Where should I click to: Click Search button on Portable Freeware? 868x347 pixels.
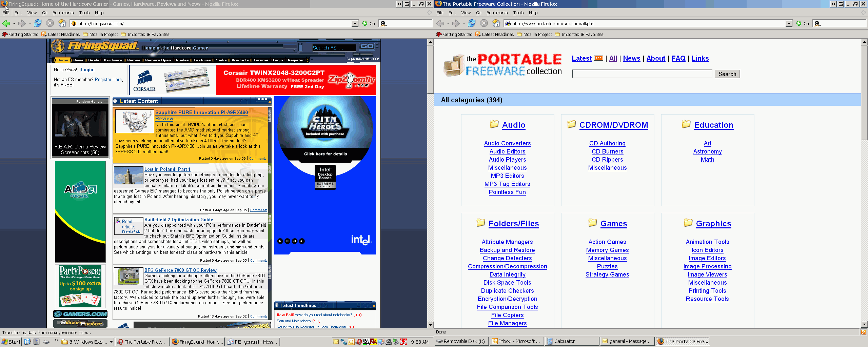(x=727, y=74)
